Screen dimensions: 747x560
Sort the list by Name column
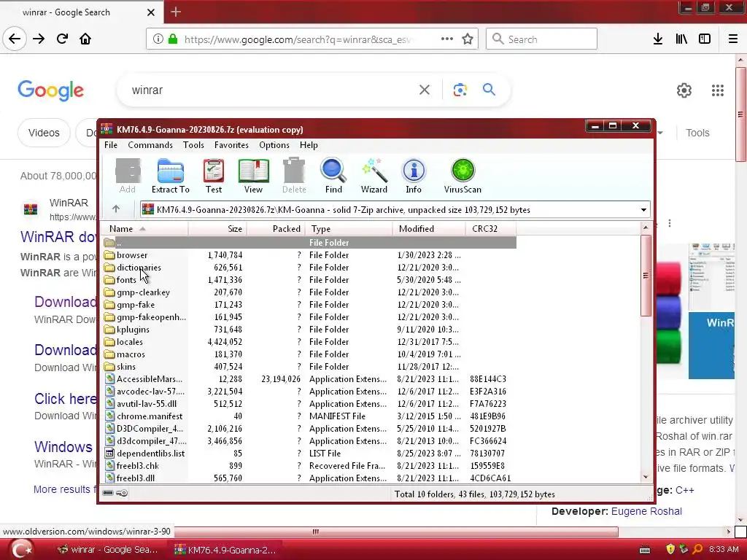(145, 228)
